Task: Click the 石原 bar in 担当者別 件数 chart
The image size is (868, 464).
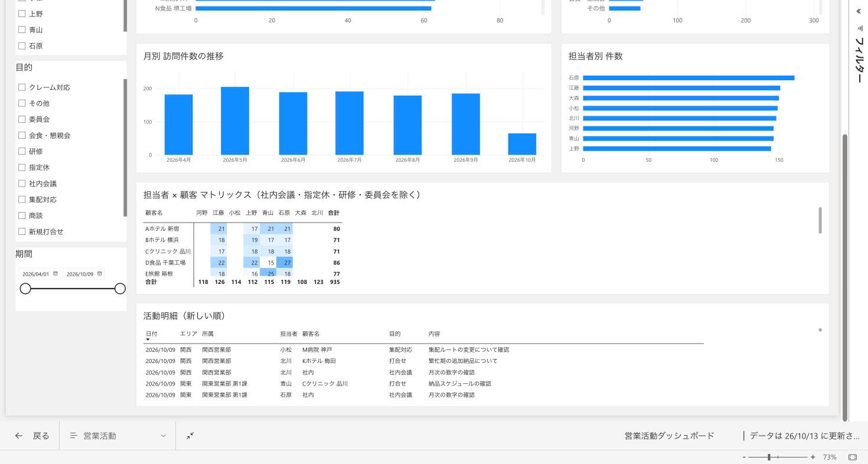Action: [688, 78]
